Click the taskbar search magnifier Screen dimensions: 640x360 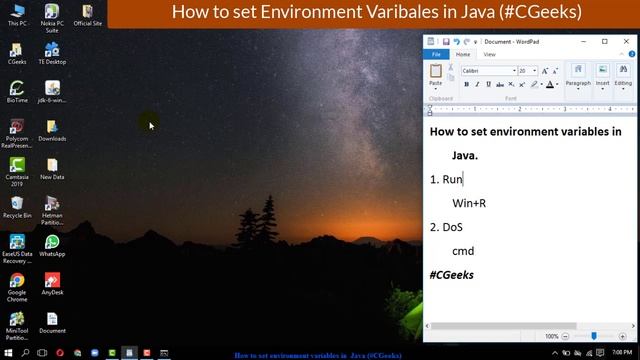(25, 353)
